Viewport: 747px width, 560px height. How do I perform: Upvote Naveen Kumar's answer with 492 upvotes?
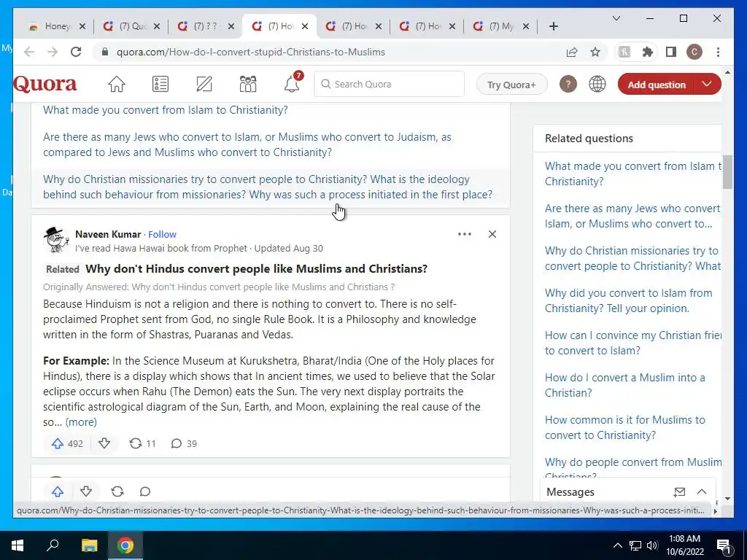[67, 443]
